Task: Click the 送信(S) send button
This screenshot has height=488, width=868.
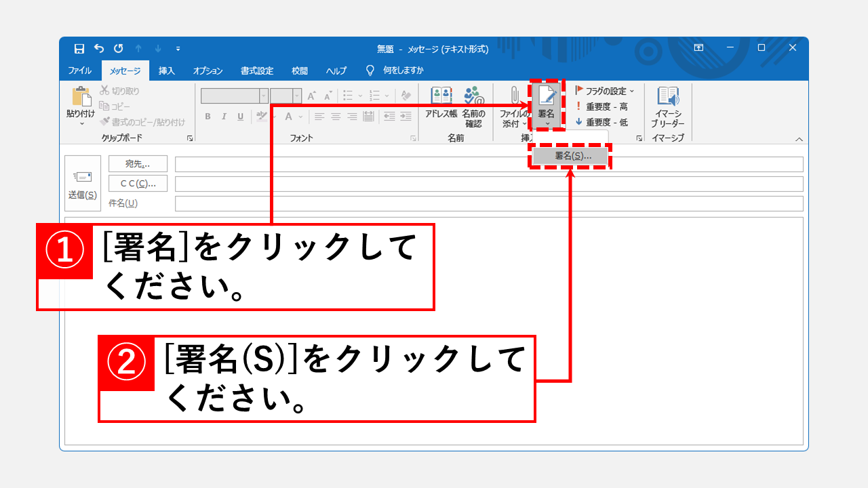Action: 83,184
